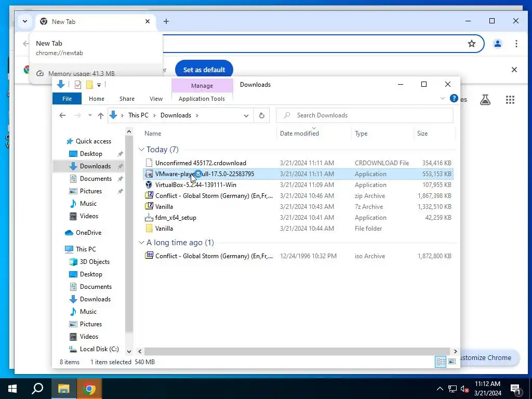Select the Conflict Global Storm zip archive icon

point(149,195)
